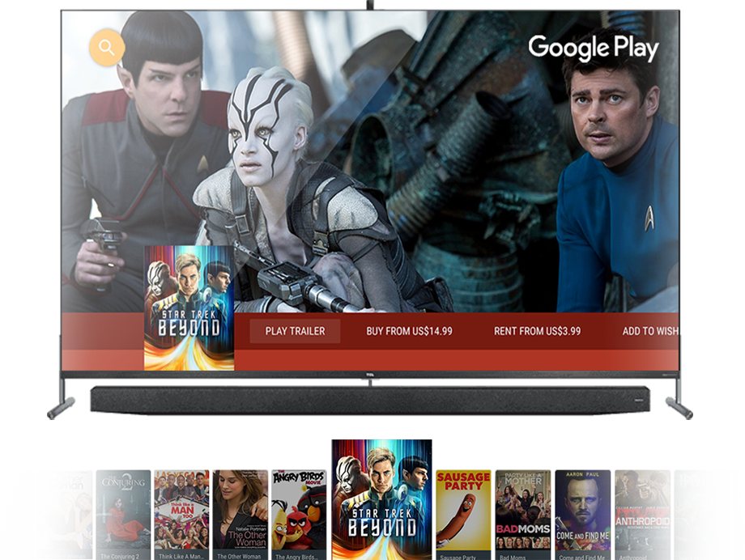Click "The Conjuring 2" title caption
The image size is (745, 560).
(x=120, y=556)
